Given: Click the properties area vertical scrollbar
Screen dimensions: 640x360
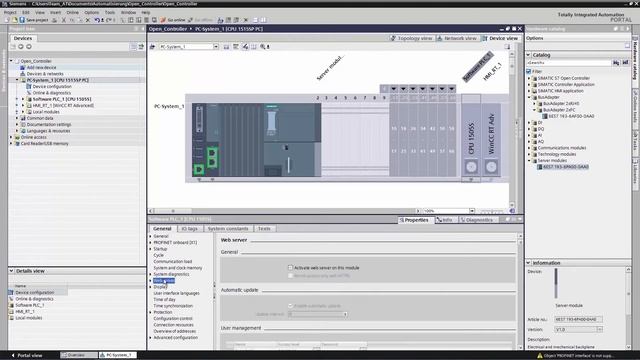Looking at the screenshot, I should coord(520,291).
